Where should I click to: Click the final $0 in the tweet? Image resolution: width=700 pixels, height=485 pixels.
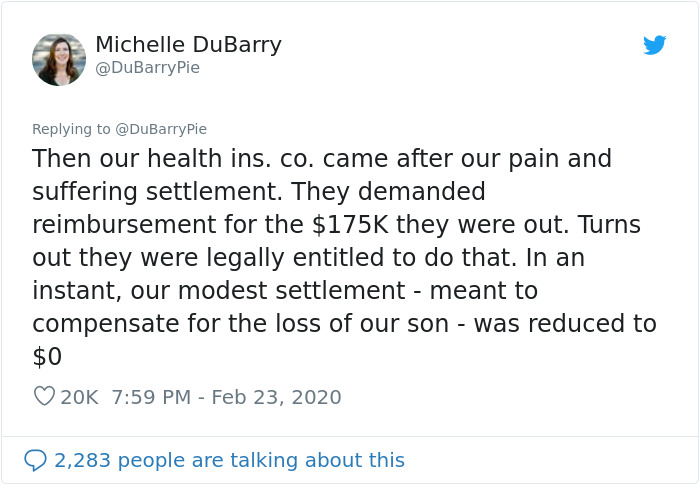pos(46,357)
